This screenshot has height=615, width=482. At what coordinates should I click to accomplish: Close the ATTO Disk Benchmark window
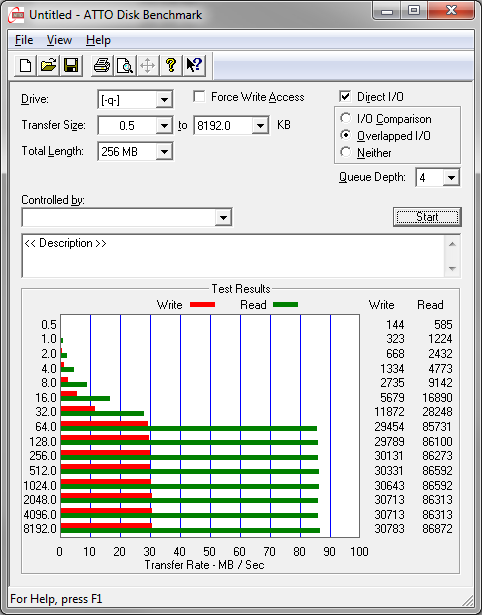coord(451,11)
